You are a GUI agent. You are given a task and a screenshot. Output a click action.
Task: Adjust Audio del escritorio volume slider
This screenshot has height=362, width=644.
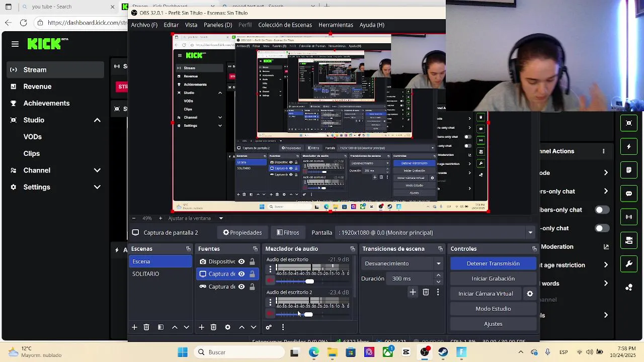[x=309, y=281]
